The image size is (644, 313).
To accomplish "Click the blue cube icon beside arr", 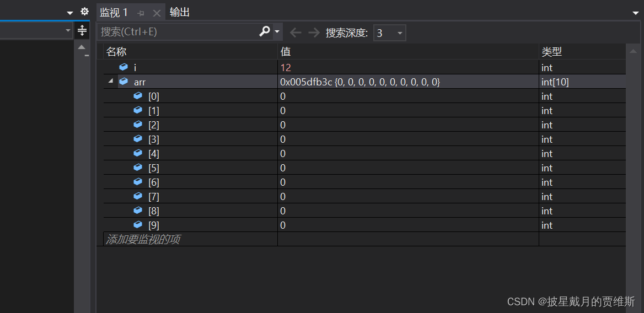I will coord(124,82).
